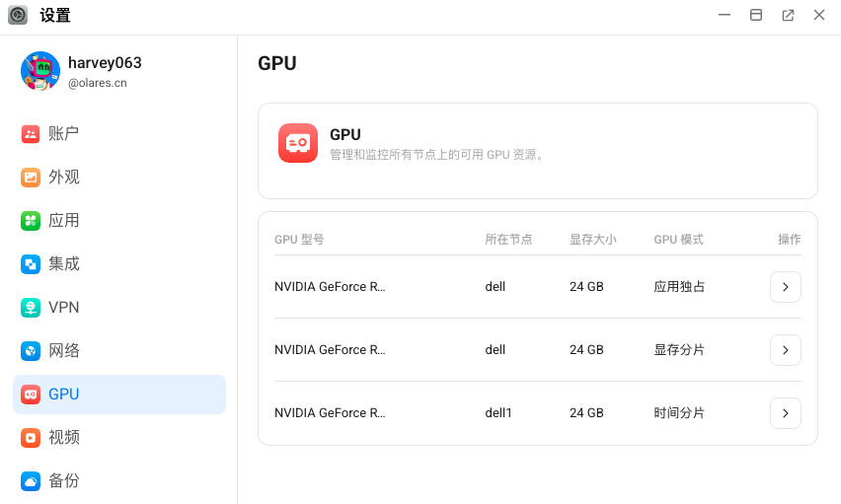The width and height of the screenshot is (841, 504).
Task: Click the GPU red sidebar icon
Action: pyautogui.click(x=31, y=395)
